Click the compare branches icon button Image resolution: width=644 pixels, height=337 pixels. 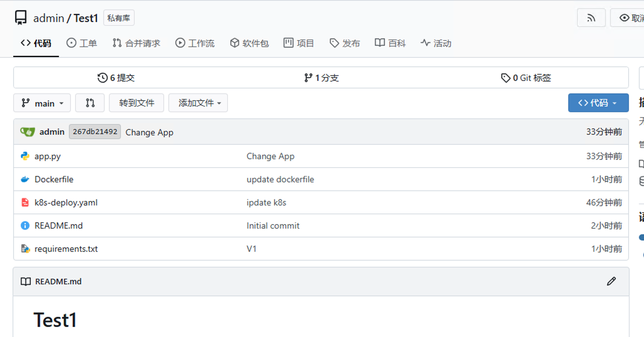[90, 103]
